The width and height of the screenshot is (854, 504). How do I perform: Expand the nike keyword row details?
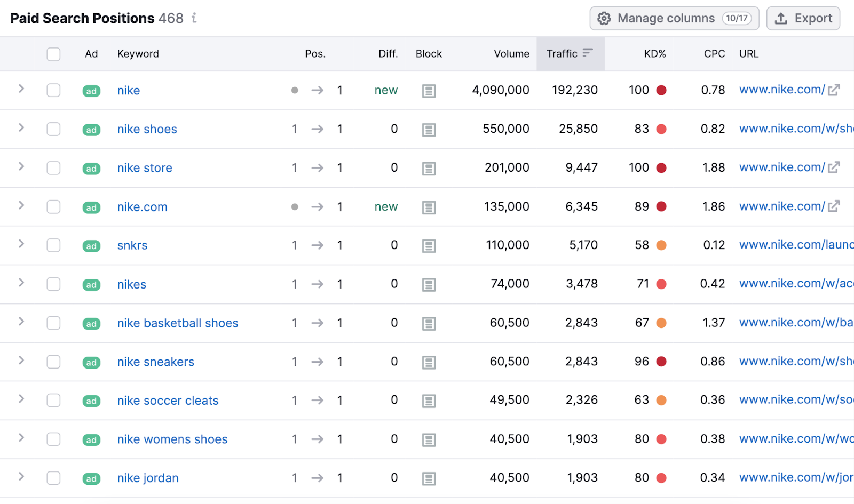[21, 90]
